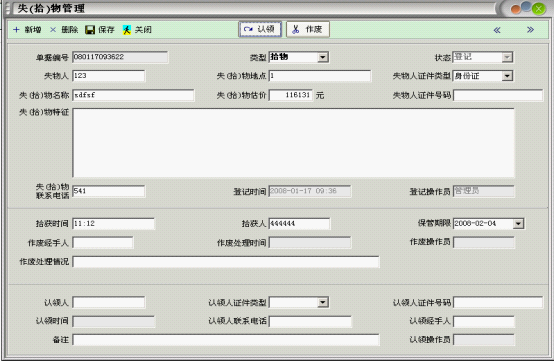Image resolution: width=554 pixels, height=361 pixels.
Task: Click the 元 currency unit label
Action: point(320,95)
